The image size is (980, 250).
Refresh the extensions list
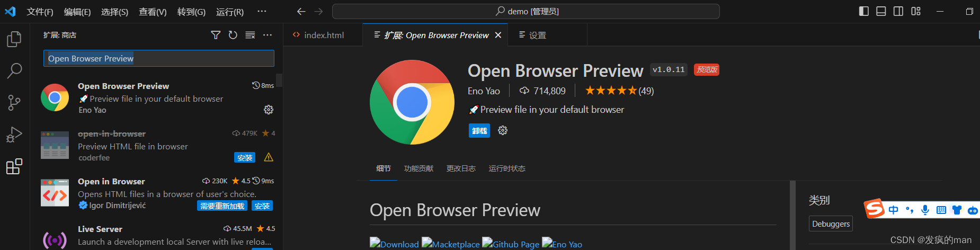pyautogui.click(x=233, y=35)
